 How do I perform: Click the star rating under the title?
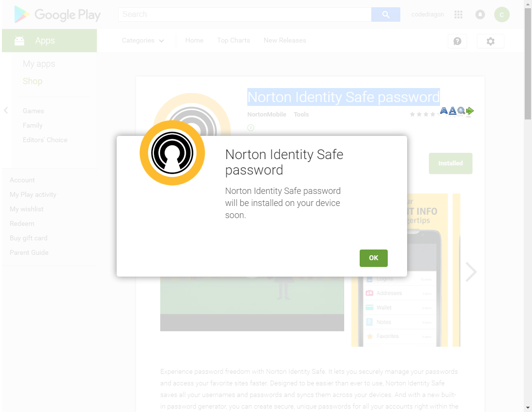[426, 115]
